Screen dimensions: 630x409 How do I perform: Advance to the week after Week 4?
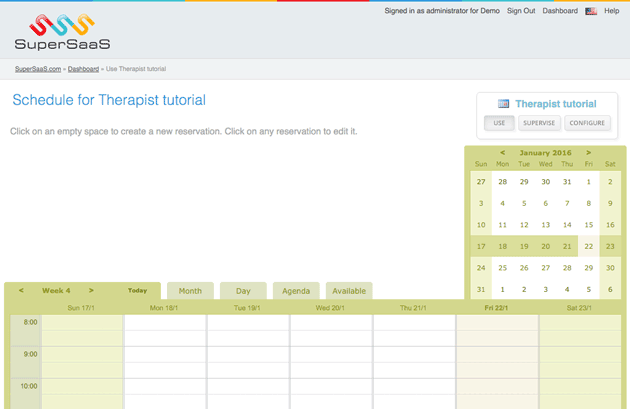91,290
